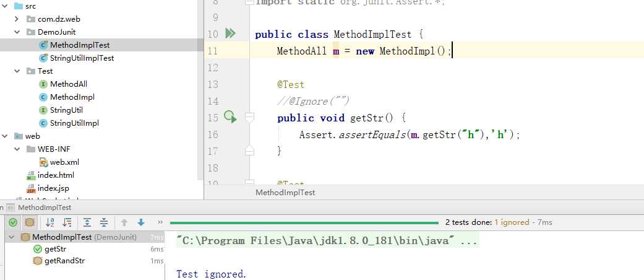The height and width of the screenshot is (280, 644).
Task: Expand the com.dz.web package
Action: [17, 19]
